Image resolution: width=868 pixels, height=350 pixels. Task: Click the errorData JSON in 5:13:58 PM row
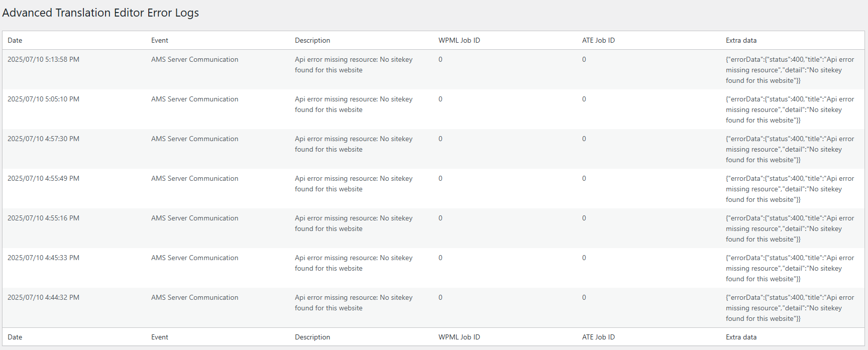click(x=790, y=70)
